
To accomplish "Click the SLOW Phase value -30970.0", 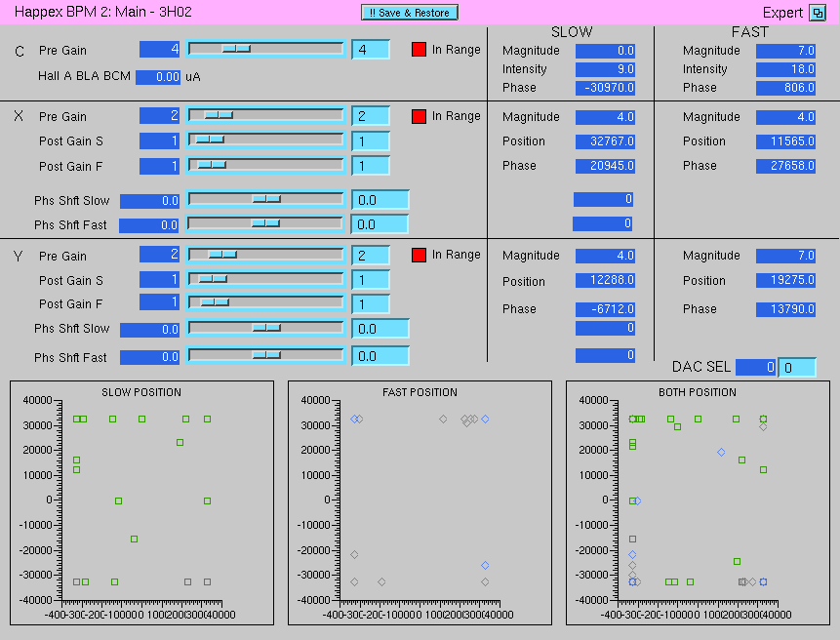I will tap(605, 88).
